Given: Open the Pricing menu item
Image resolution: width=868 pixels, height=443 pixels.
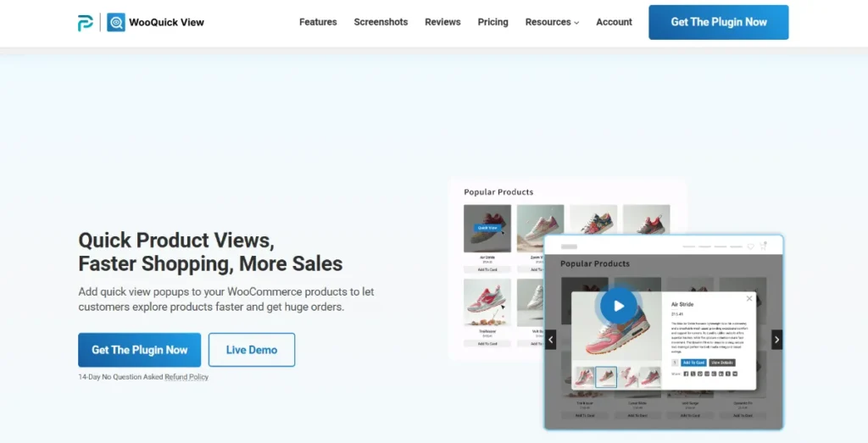Looking at the screenshot, I should (x=492, y=22).
